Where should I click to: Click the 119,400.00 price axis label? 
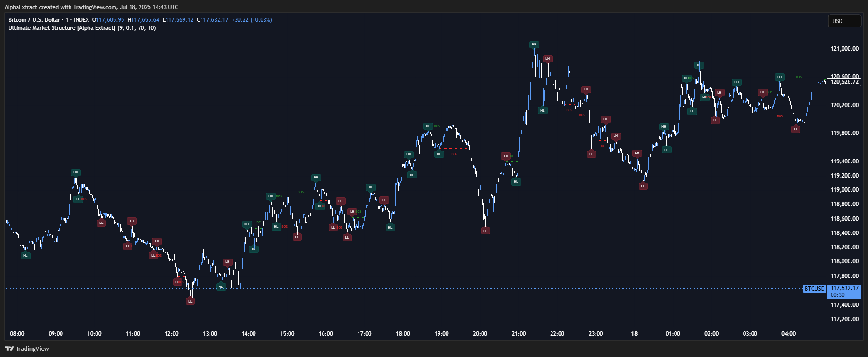click(x=844, y=161)
